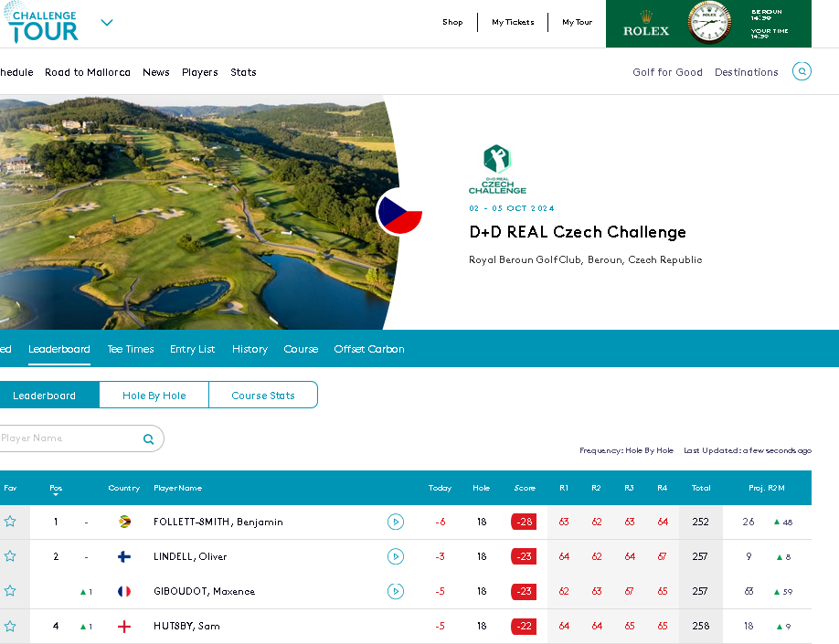839x644 pixels.
Task: Play Giboudot video highlights icon
Action: pyautogui.click(x=396, y=591)
